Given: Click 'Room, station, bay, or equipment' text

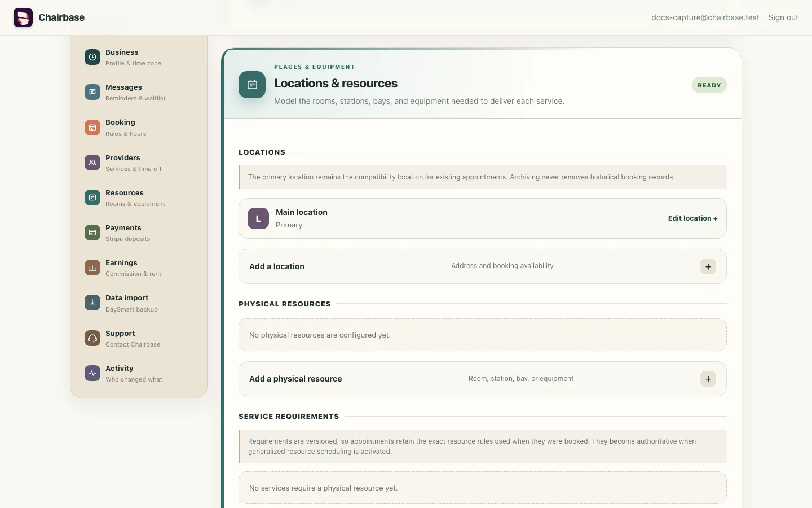Looking at the screenshot, I should 521,379.
